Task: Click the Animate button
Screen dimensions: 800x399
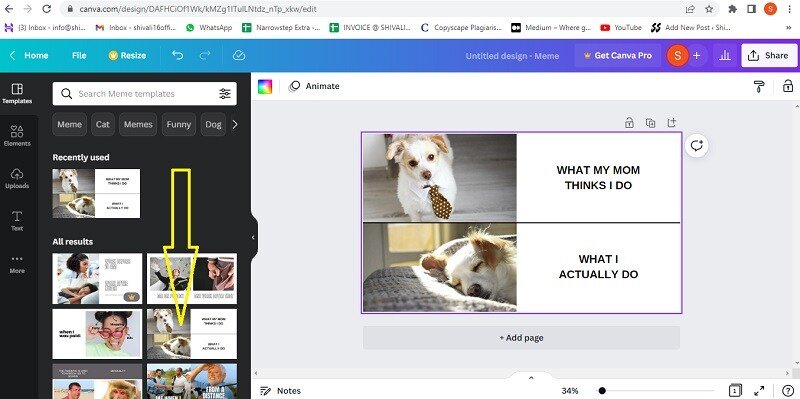Action: coord(314,86)
